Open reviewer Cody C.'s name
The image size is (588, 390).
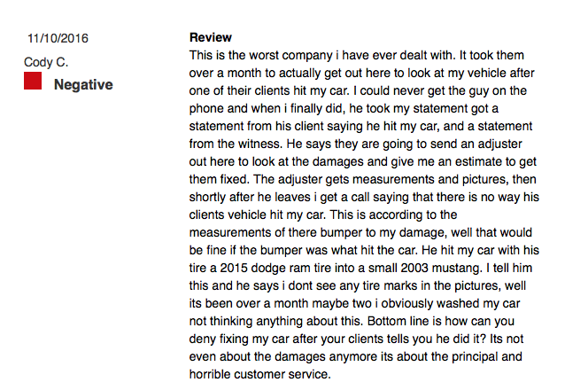(x=46, y=62)
